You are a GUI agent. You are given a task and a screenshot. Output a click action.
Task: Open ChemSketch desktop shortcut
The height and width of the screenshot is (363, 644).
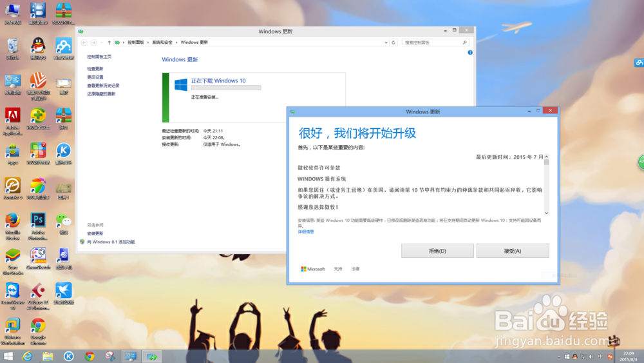pos(38,259)
